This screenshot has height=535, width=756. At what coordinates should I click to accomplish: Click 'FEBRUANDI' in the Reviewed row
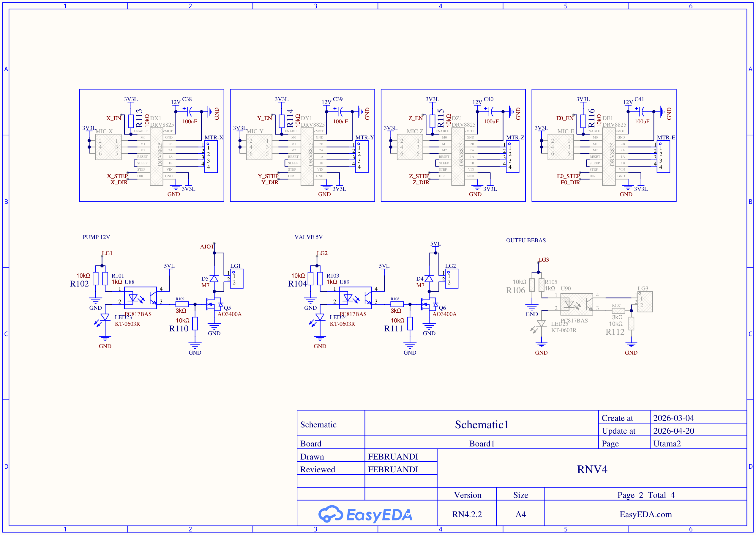pyautogui.click(x=393, y=469)
